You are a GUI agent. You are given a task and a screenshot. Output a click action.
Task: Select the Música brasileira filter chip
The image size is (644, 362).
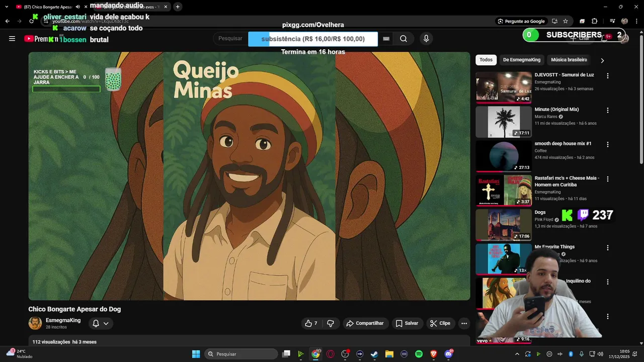569,60
